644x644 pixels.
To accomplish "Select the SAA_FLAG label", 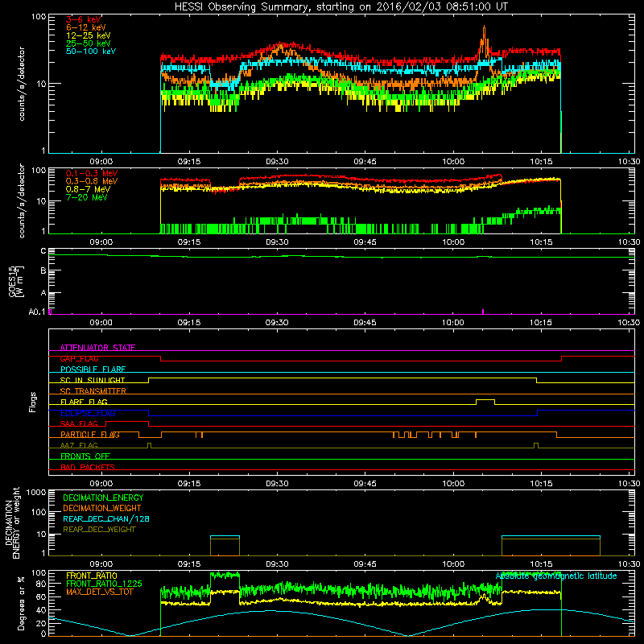I will click(79, 423).
